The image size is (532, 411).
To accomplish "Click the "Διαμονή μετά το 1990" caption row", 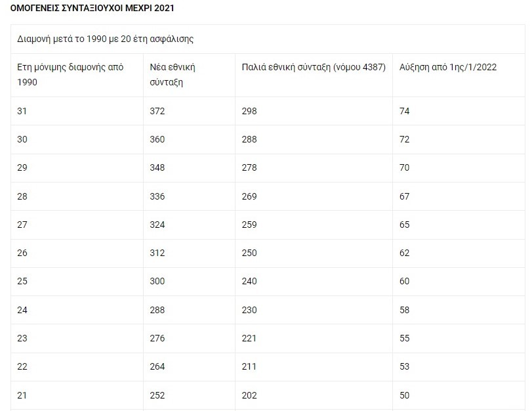I will click(105, 39).
